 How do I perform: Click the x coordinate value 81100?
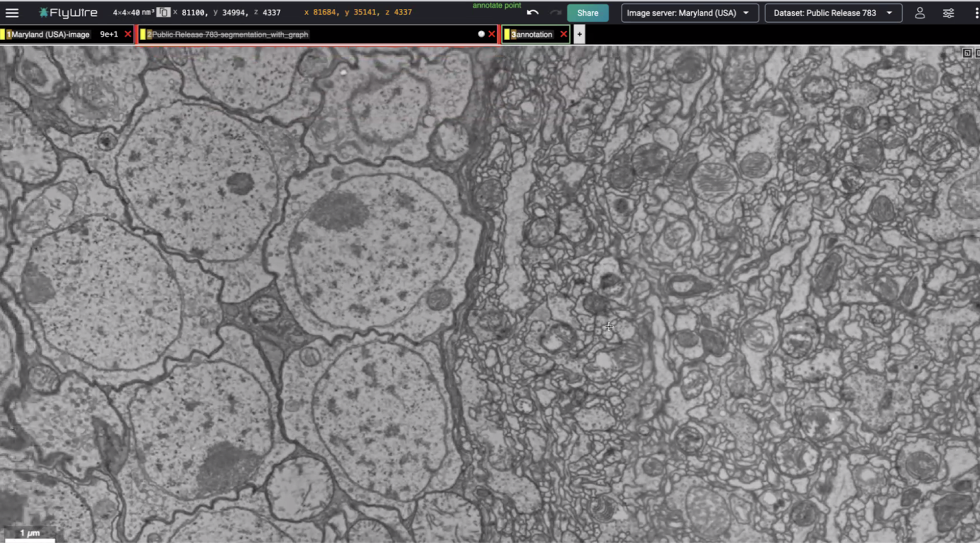[x=194, y=13]
